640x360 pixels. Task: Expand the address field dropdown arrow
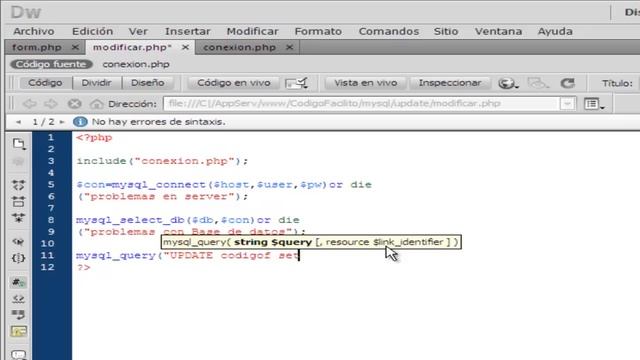[567, 104]
